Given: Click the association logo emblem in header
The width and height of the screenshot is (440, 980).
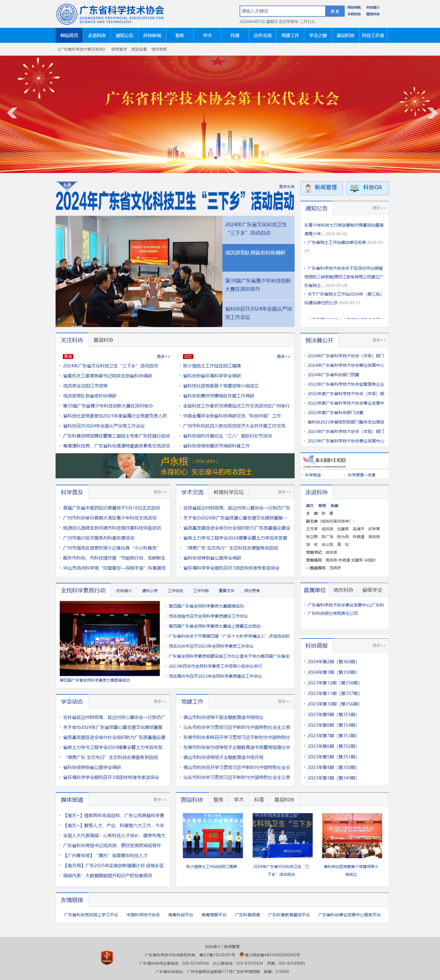Looking at the screenshot, I should click(67, 14).
